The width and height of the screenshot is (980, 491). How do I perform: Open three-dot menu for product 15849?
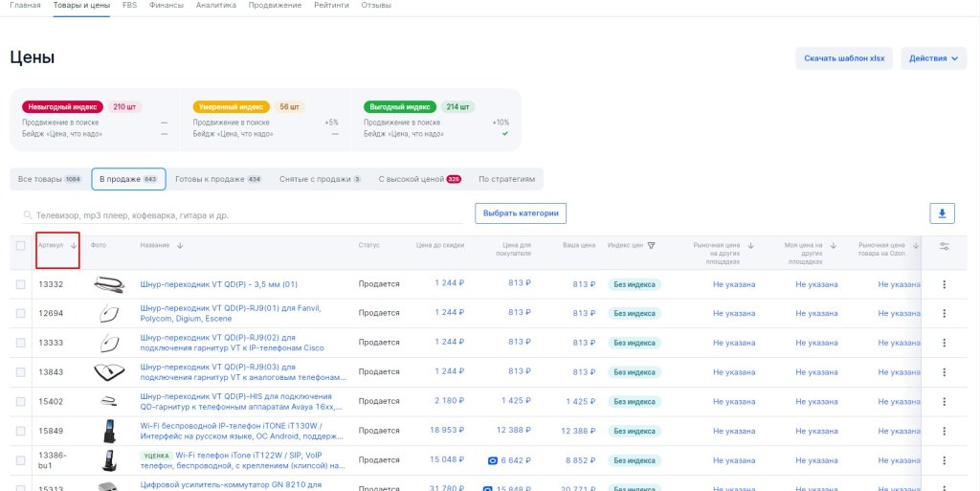point(944,431)
